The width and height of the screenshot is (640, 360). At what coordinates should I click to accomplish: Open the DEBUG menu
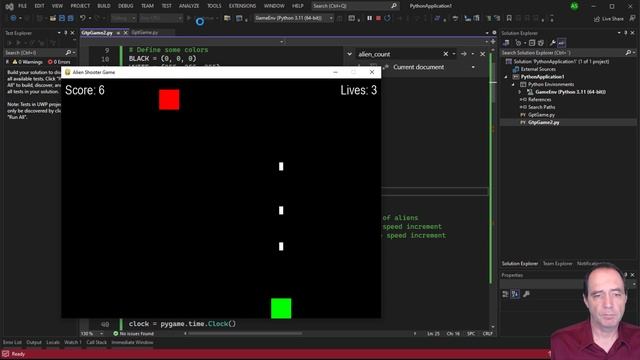click(x=126, y=6)
